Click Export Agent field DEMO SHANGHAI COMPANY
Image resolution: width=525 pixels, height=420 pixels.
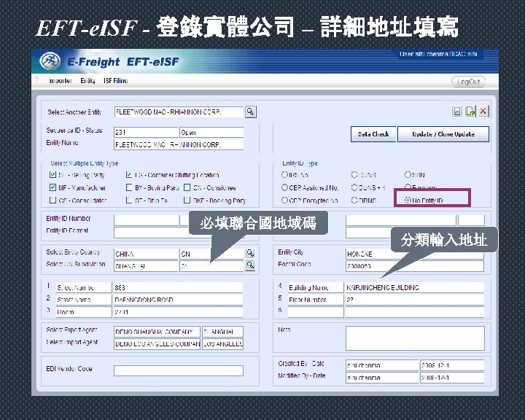click(x=157, y=332)
